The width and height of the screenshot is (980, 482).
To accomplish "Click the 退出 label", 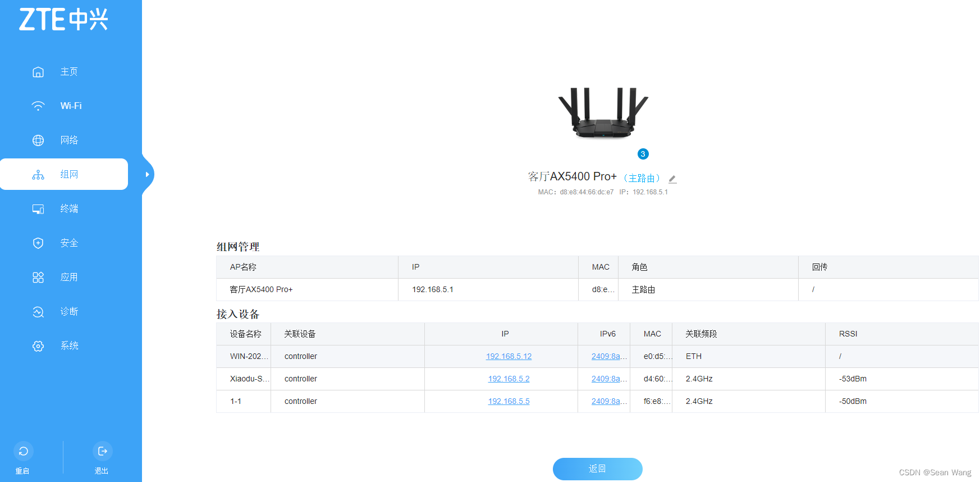I will pyautogui.click(x=102, y=471).
